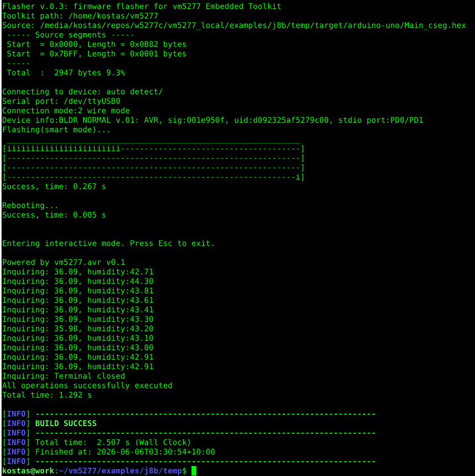The image size is (475, 476).
Task: Select the Serial port /dev/ttyUSB0 line
Action: 61,101
